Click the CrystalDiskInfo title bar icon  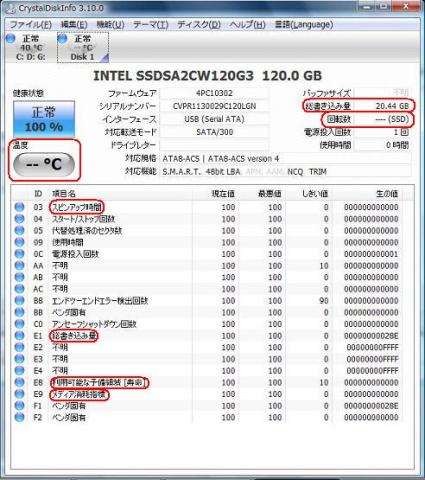[10, 8]
